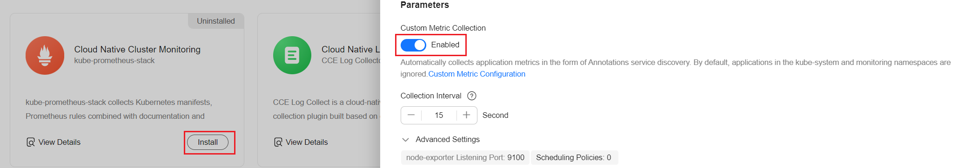The width and height of the screenshot is (980, 168).
Task: Click the Advanced Settings label
Action: [448, 139]
